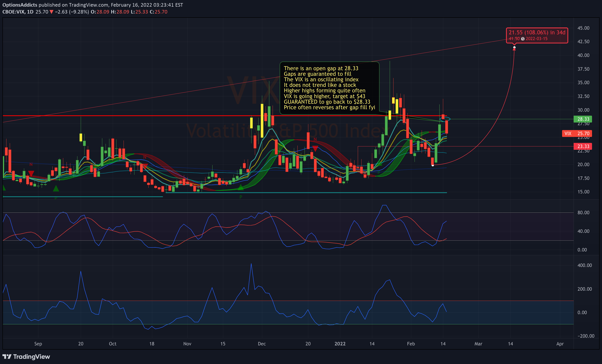
Task: Click the white forecast endpoint dot near 41.50
Action: [514, 47]
